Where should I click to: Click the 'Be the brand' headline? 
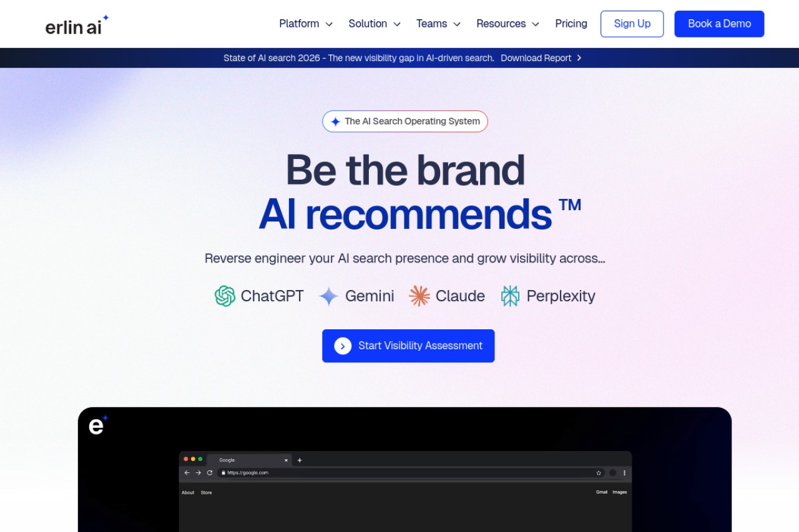click(x=405, y=170)
